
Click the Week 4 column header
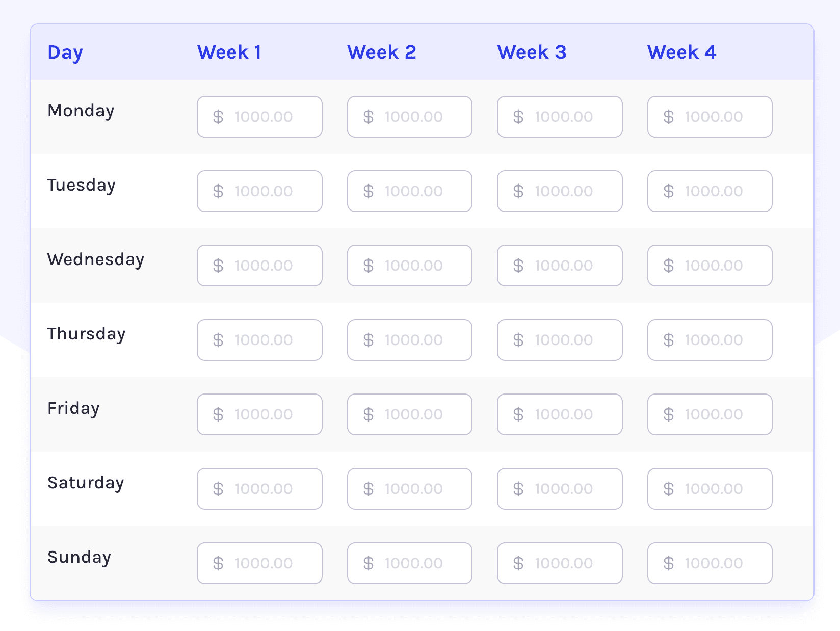681,52
